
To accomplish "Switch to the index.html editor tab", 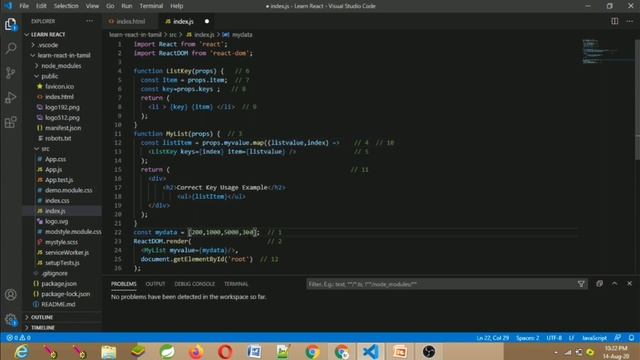I will coord(130,21).
